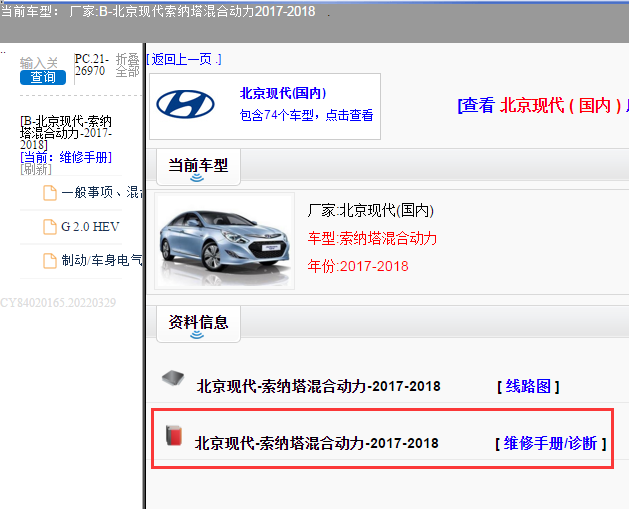Open the 一般事项、混 tree item
The height and width of the screenshot is (509, 629).
coord(101,192)
